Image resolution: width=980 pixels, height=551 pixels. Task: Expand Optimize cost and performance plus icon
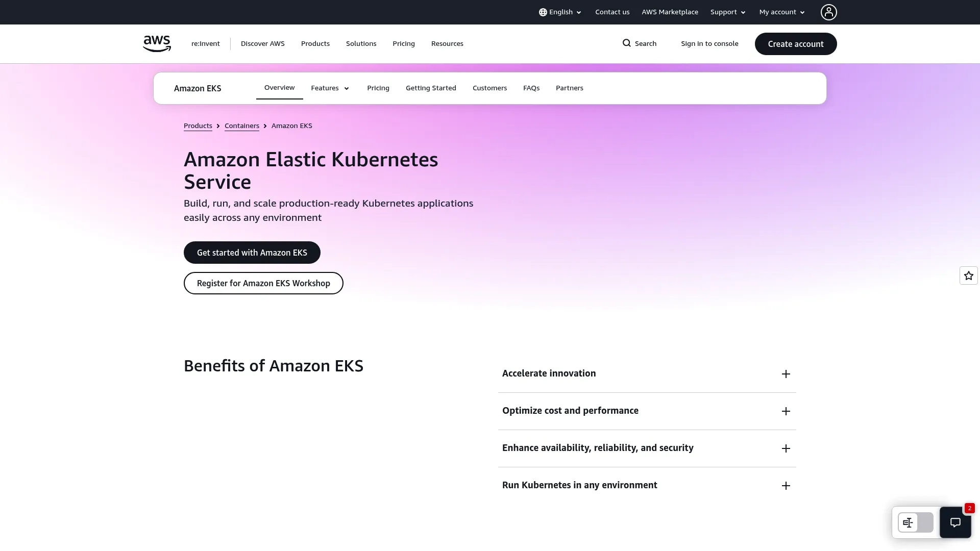point(786,411)
